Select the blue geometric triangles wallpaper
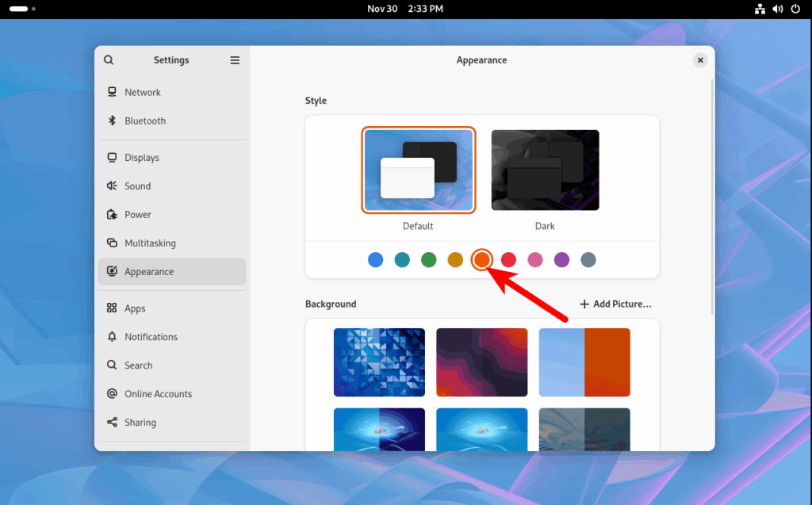The image size is (812, 505). [x=379, y=362]
